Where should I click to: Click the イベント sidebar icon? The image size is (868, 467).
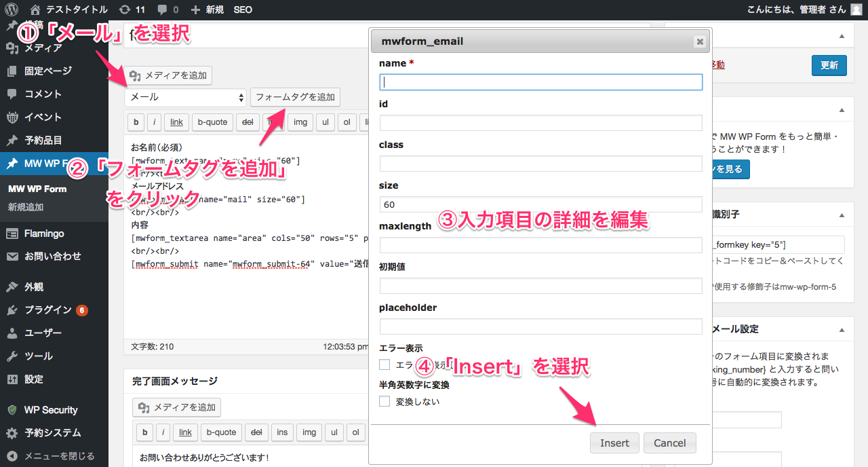tap(12, 117)
